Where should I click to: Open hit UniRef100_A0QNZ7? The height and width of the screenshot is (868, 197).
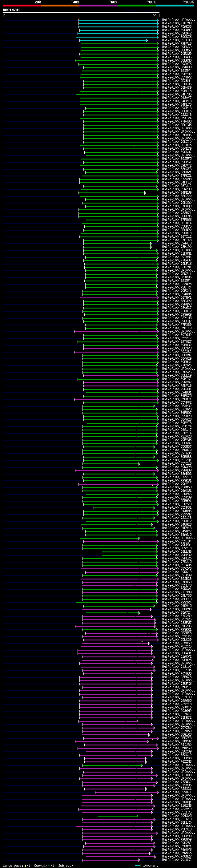pos(177,856)
